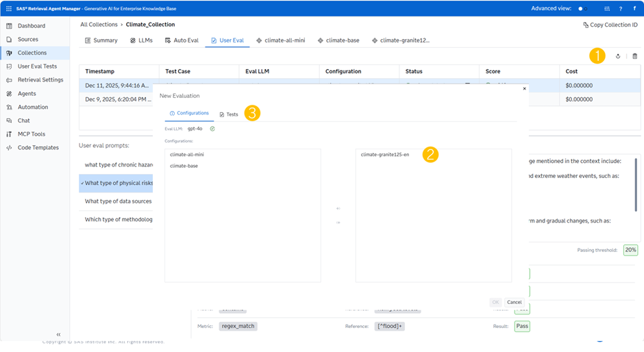Viewport: 644px width, 352px height.
Task: Open the application grid menu icon
Action: 9,8
